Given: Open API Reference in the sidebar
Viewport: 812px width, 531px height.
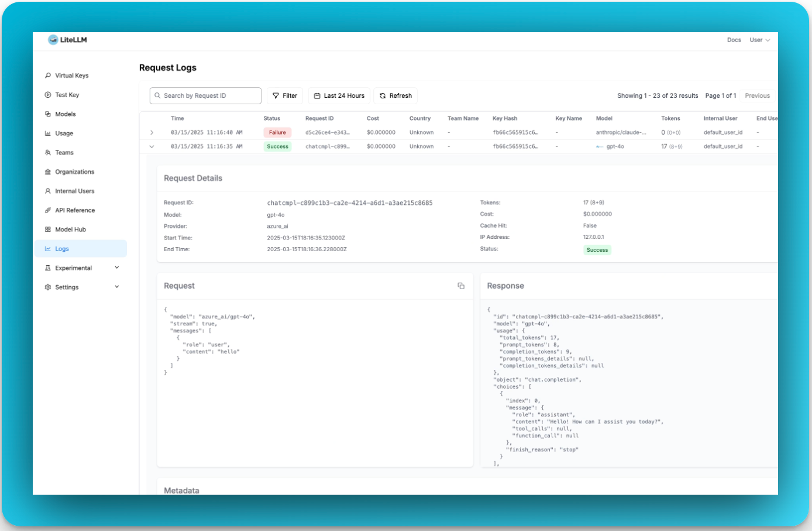Looking at the screenshot, I should [x=74, y=210].
